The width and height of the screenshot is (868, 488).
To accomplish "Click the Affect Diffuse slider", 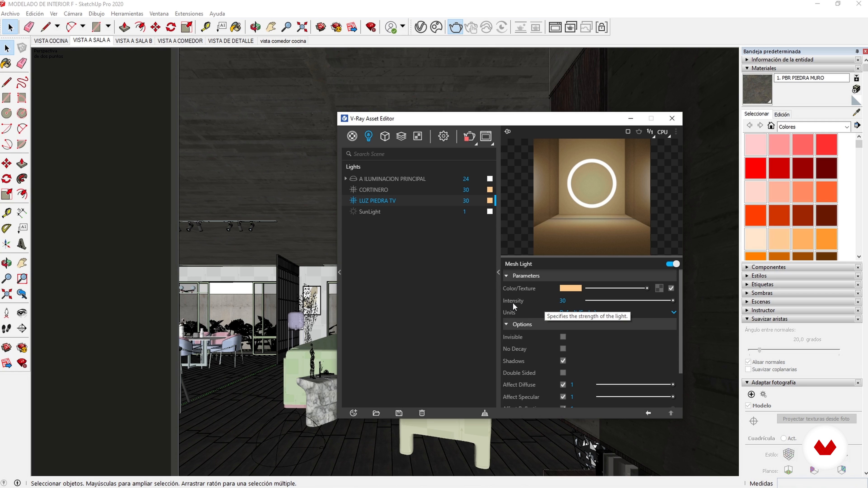I will [635, 385].
